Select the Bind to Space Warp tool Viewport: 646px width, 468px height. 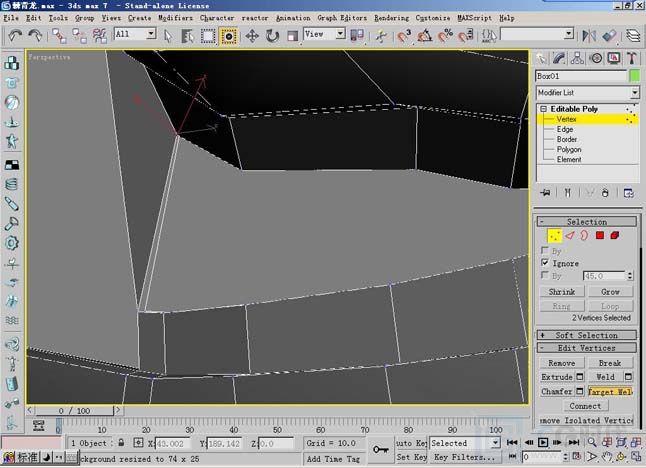click(99, 36)
